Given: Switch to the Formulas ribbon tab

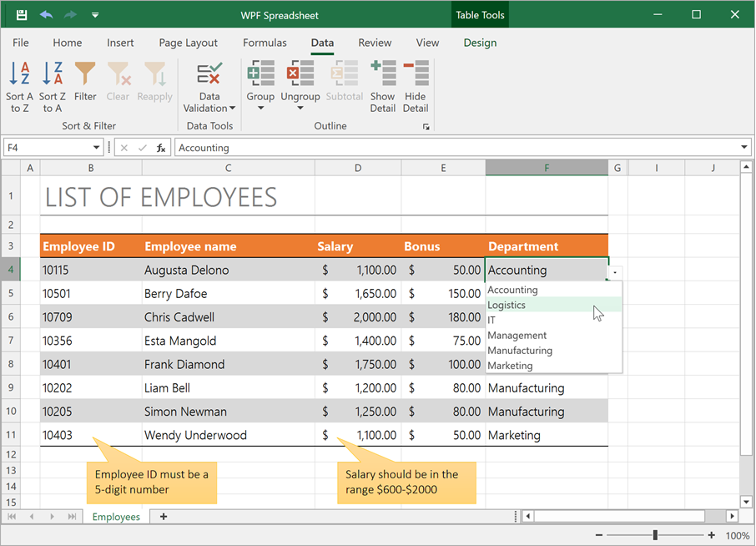Looking at the screenshot, I should click(265, 43).
